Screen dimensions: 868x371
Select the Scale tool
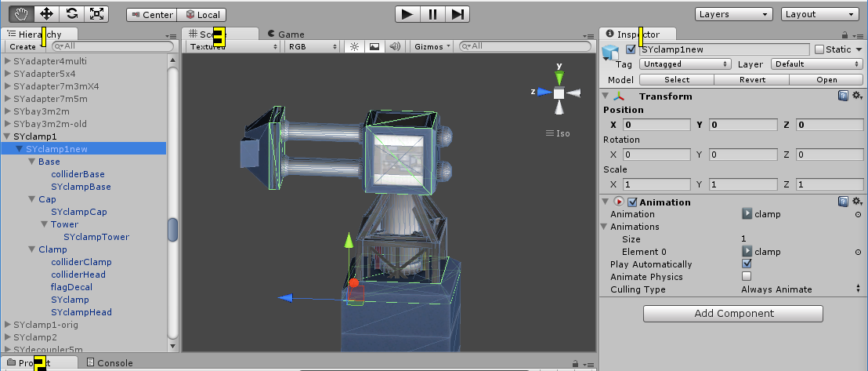click(x=96, y=14)
